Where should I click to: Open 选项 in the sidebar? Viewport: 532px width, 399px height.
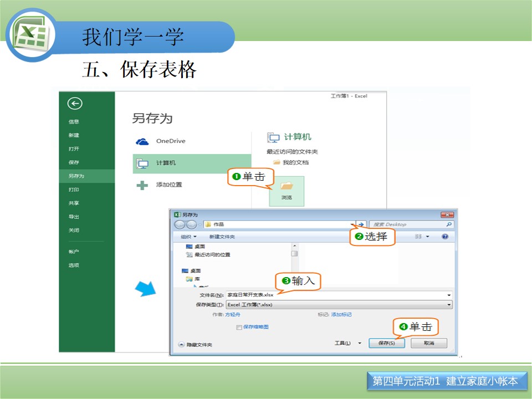(74, 265)
